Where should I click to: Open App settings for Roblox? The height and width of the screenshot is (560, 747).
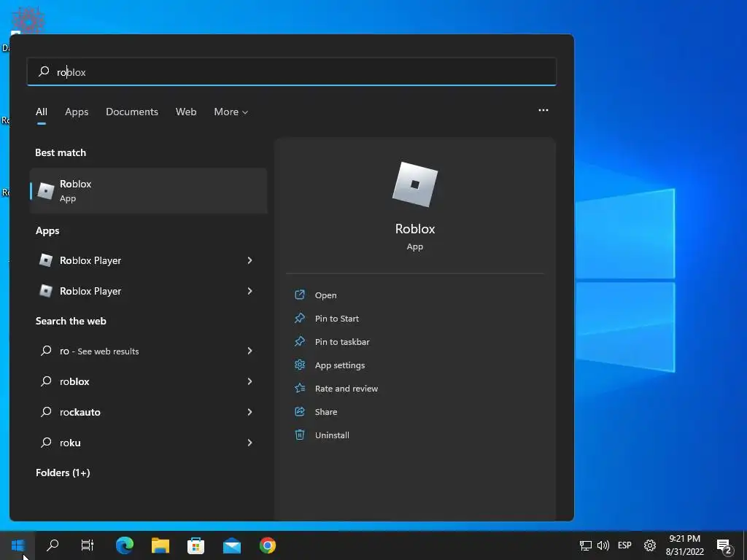[340, 365]
